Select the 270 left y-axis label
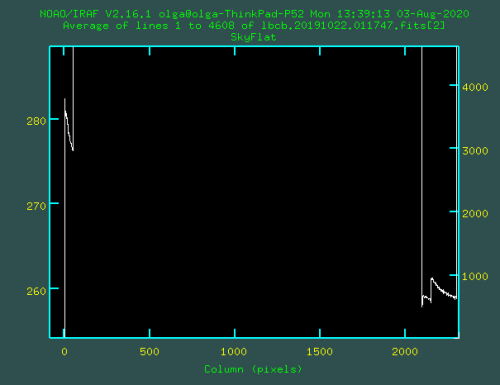Viewport: 500px width, 385px height. [x=36, y=206]
